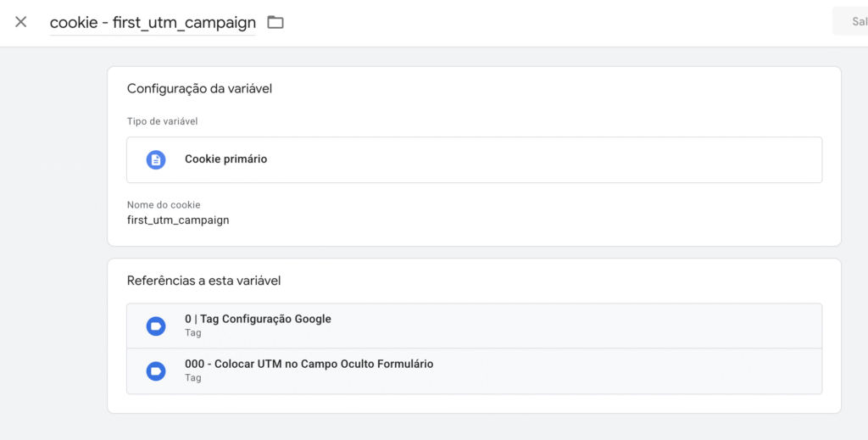This screenshot has height=440, width=868.
Task: Click the tag icon for Tag Configuração Google
Action: (x=156, y=326)
